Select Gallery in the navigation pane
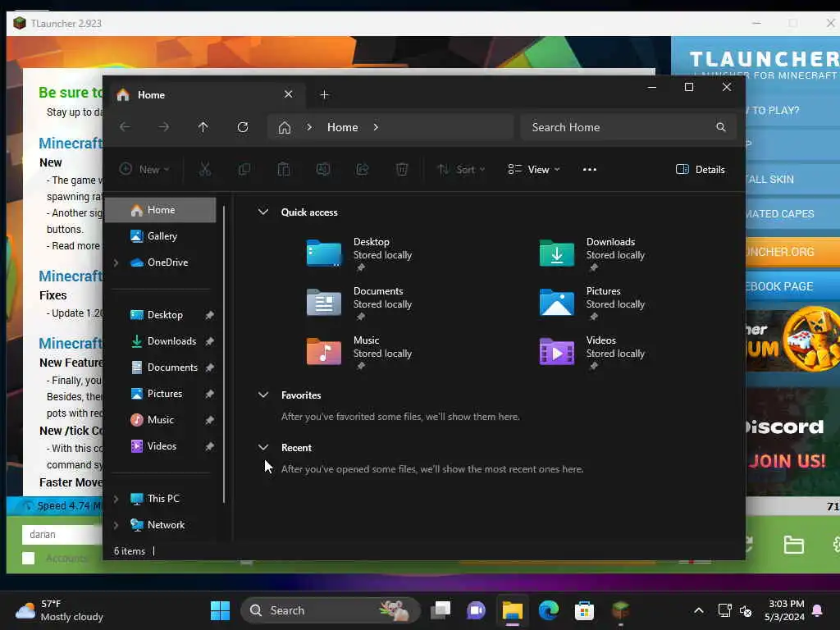The image size is (840, 630). [x=161, y=236]
